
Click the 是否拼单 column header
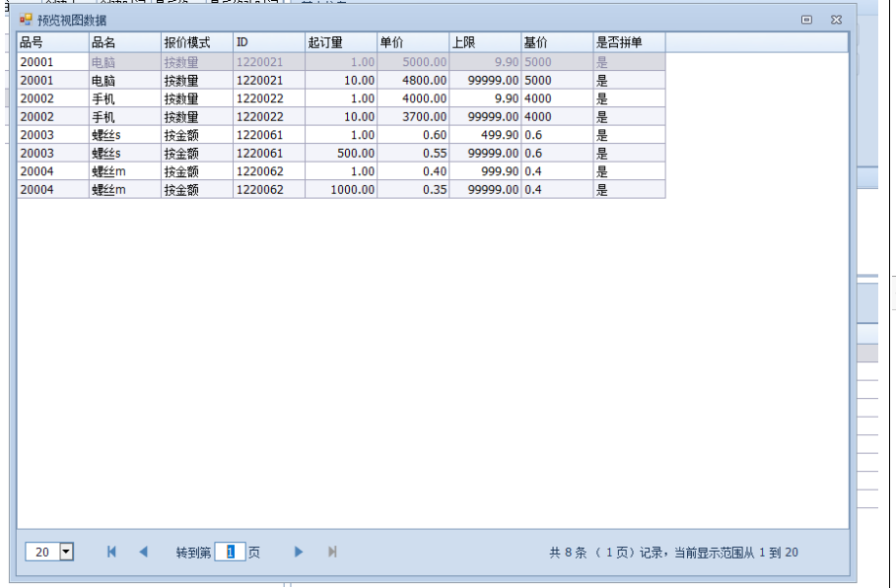click(628, 42)
